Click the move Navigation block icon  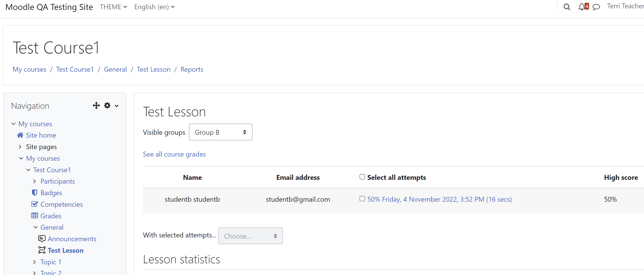tap(96, 106)
